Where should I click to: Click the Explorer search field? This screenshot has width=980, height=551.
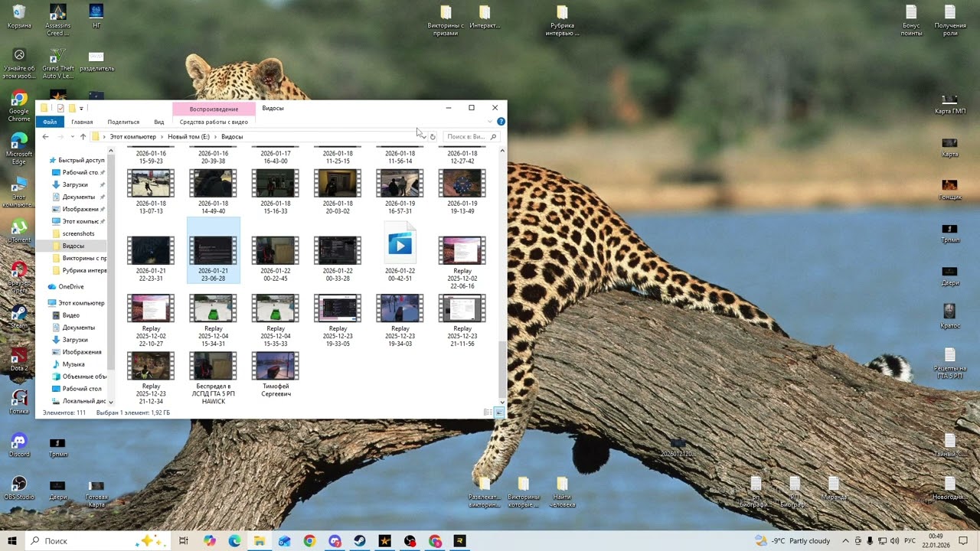pos(472,137)
